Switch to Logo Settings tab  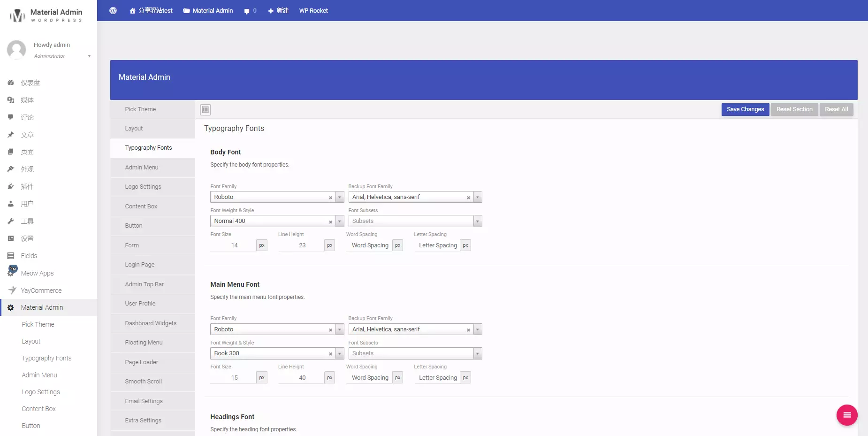[x=152, y=187]
